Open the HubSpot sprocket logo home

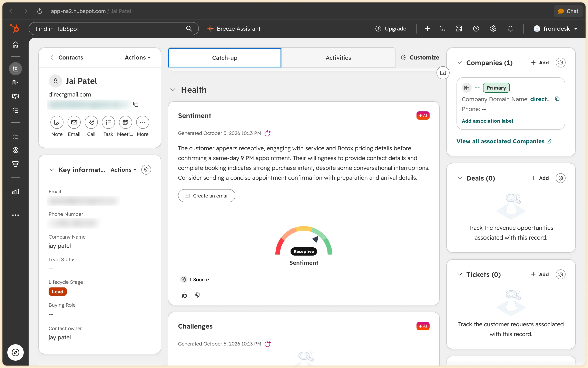(14, 28)
